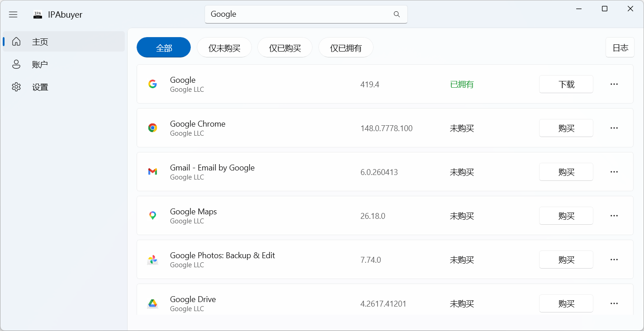Click the Google Maps app icon
This screenshot has height=331, width=644.
(x=153, y=216)
